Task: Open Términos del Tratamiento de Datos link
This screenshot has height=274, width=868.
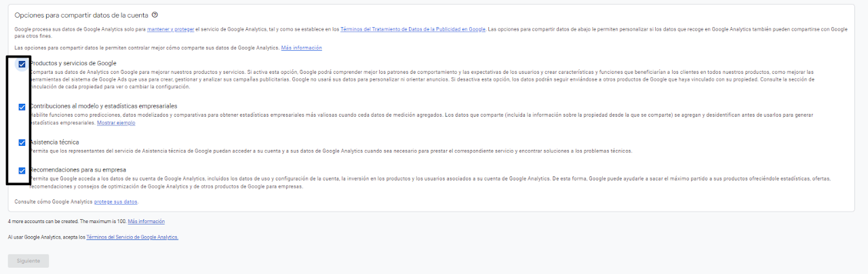Action: pyautogui.click(x=413, y=30)
